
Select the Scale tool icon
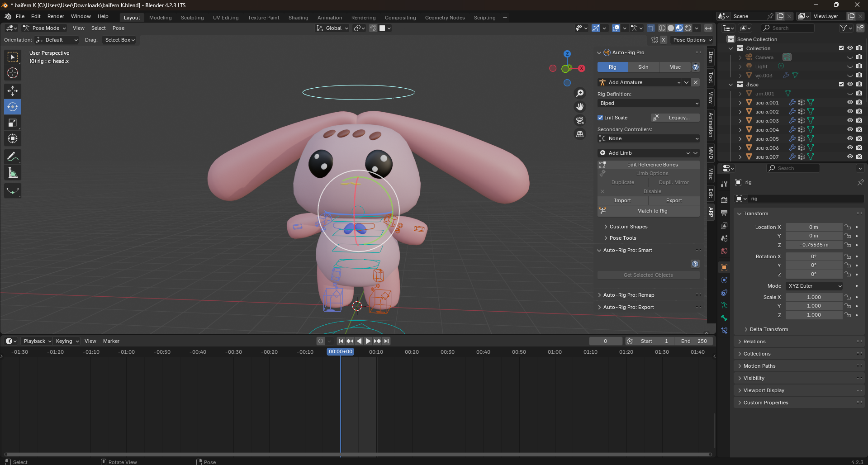click(x=13, y=123)
